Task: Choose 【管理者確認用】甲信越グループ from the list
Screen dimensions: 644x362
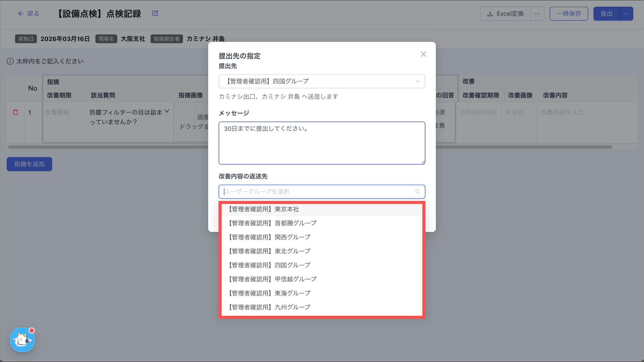Action: [273, 279]
